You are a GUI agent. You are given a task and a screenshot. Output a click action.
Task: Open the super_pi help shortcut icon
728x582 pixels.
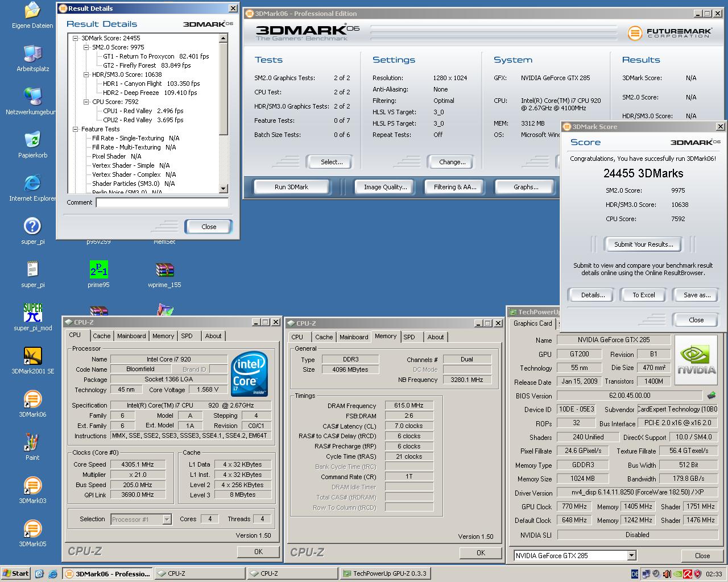[x=32, y=226]
